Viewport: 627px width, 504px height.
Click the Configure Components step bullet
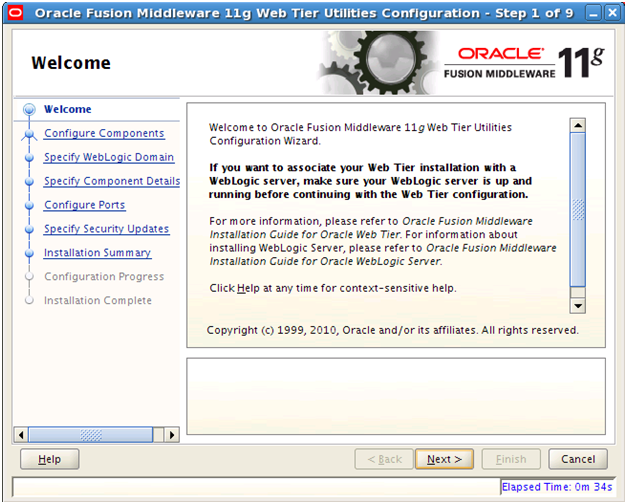29,135
